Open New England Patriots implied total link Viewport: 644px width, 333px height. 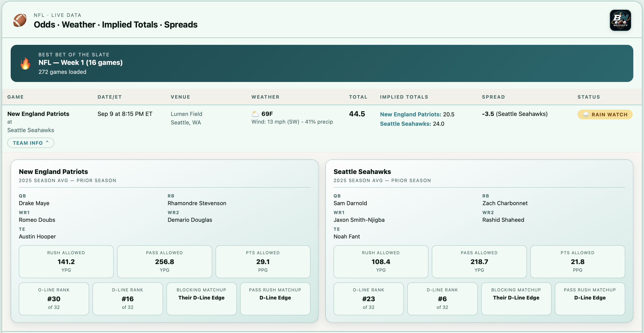410,114
